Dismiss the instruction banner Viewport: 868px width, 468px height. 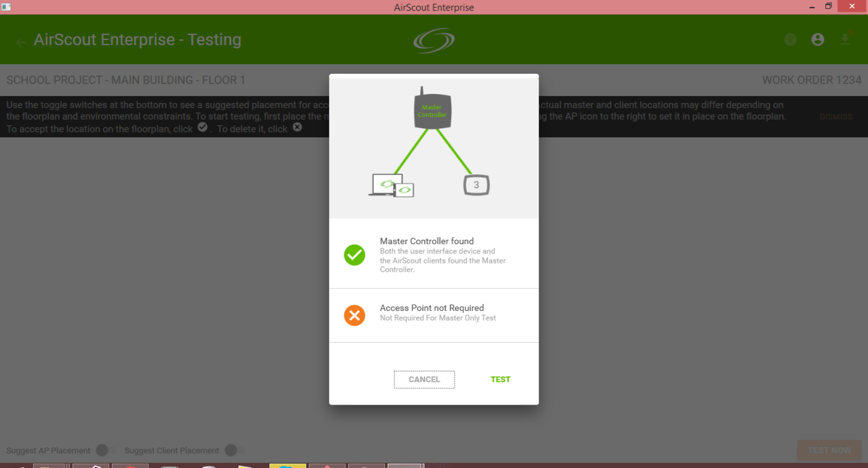(836, 117)
